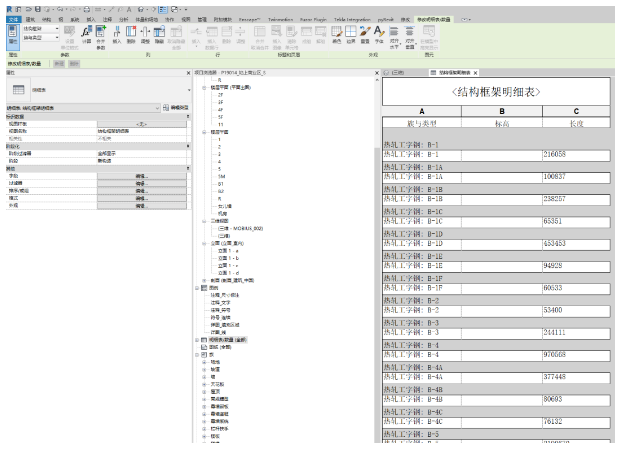This screenshot has width=624, height=451.
Task: Click Save icon in quick access toolbar
Action: pyautogui.click(x=37, y=9)
